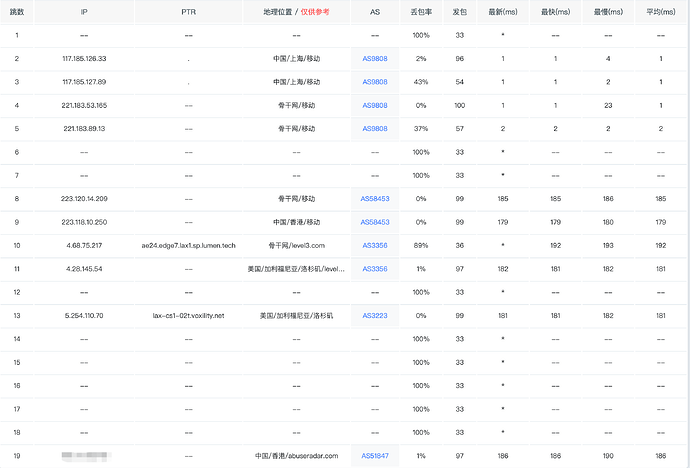Click the 丢包率 column header
The image size is (690, 468).
pos(421,12)
